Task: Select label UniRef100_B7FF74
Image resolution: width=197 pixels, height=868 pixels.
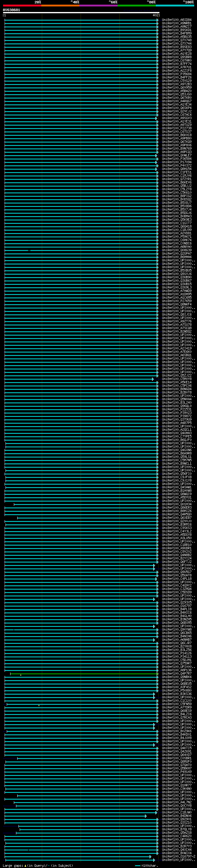Action: 177,64
